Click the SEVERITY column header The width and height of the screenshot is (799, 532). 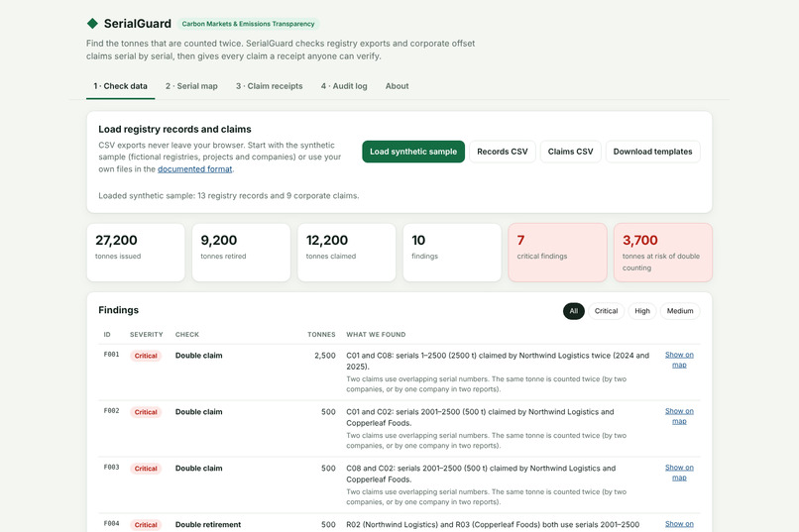click(147, 335)
